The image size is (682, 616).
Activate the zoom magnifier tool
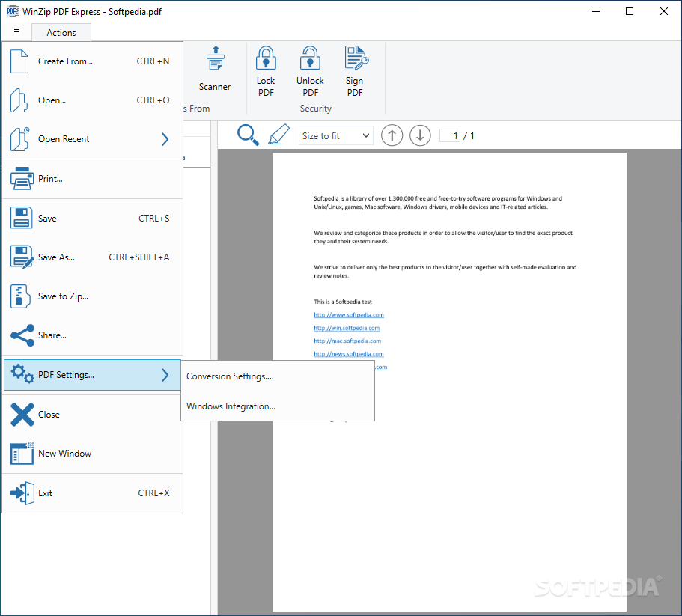click(x=248, y=135)
